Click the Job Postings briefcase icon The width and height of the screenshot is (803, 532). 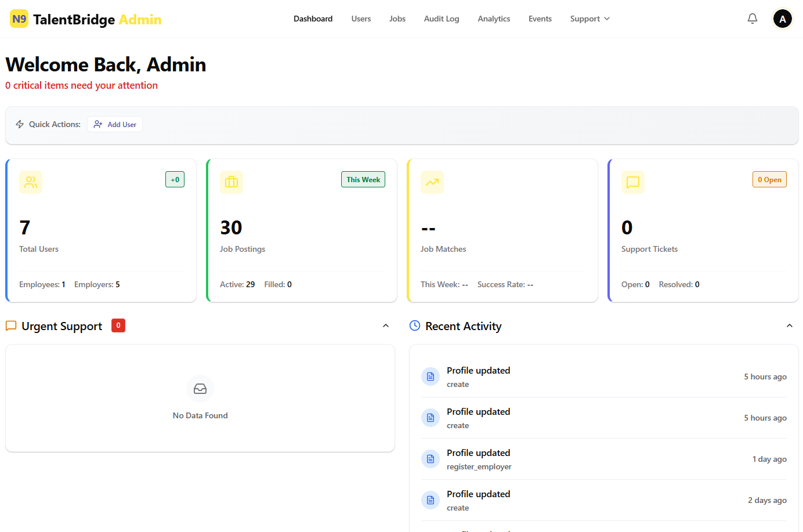(232, 182)
